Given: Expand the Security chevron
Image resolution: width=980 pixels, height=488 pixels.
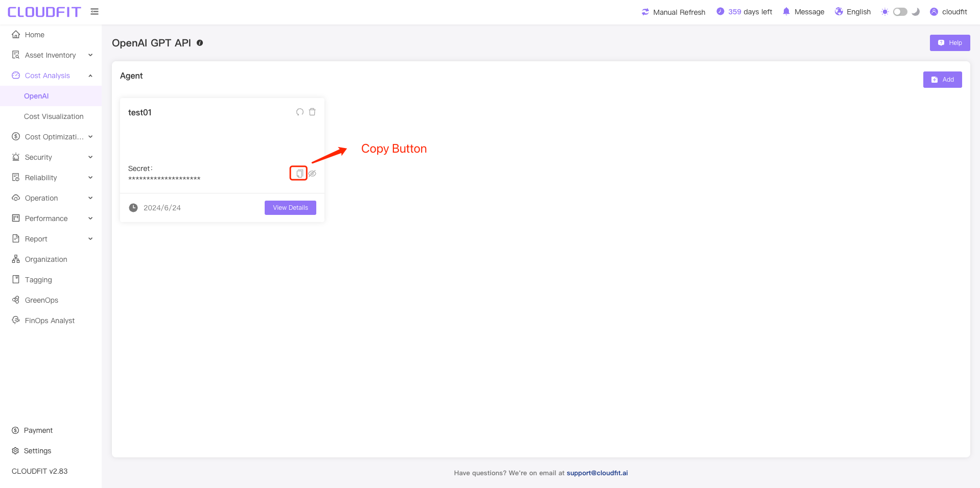Looking at the screenshot, I should (x=90, y=157).
